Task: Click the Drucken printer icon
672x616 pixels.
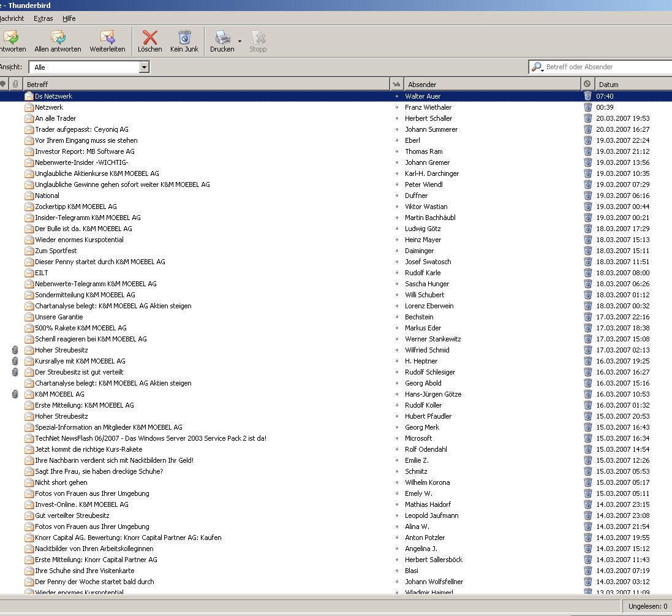Action: (222, 37)
